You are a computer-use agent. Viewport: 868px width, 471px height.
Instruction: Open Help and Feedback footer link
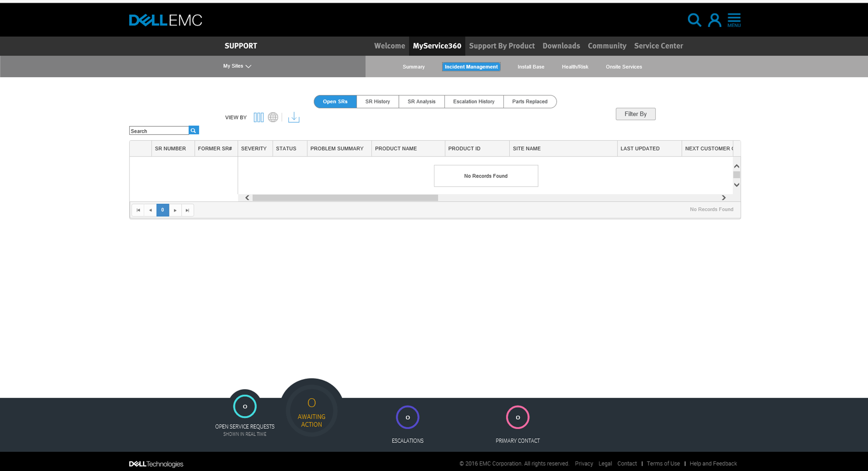coord(713,464)
